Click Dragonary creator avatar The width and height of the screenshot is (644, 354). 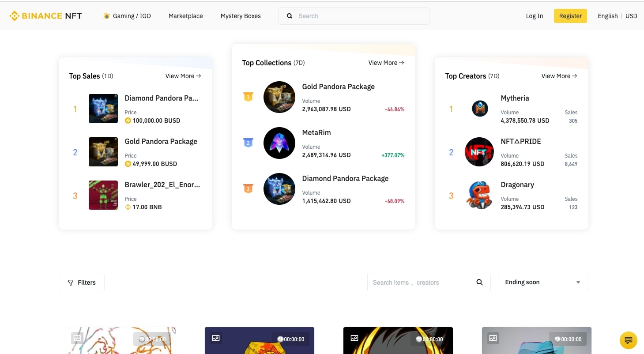[479, 195]
